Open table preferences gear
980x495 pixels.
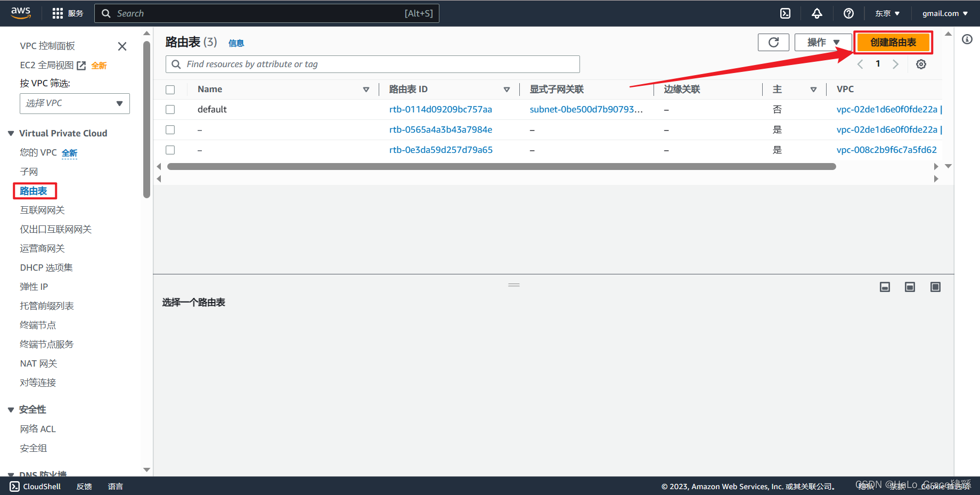click(921, 64)
